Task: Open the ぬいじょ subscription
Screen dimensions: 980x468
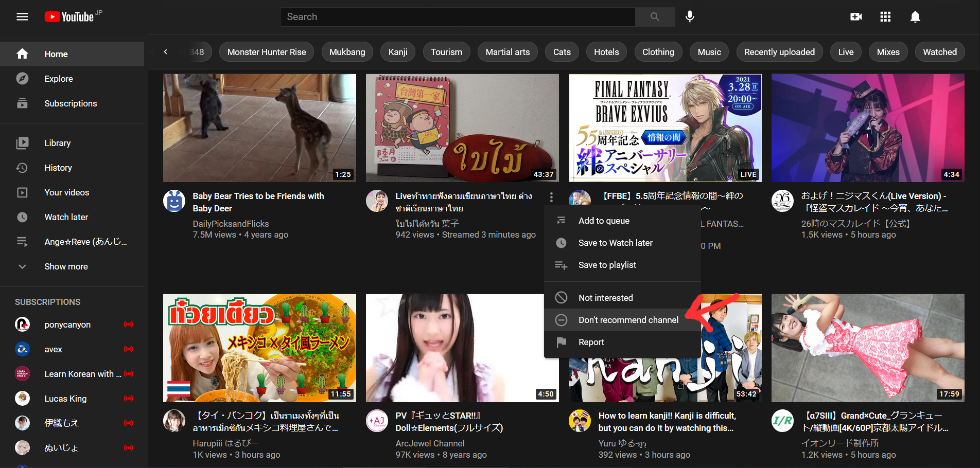Action: pyautogui.click(x=72, y=448)
